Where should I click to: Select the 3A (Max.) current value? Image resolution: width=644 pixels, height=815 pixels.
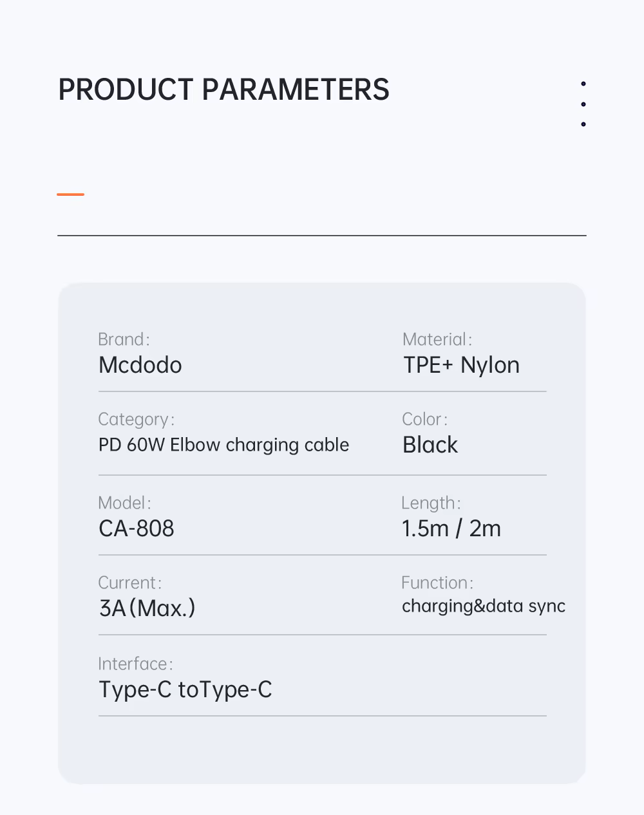coord(147,608)
